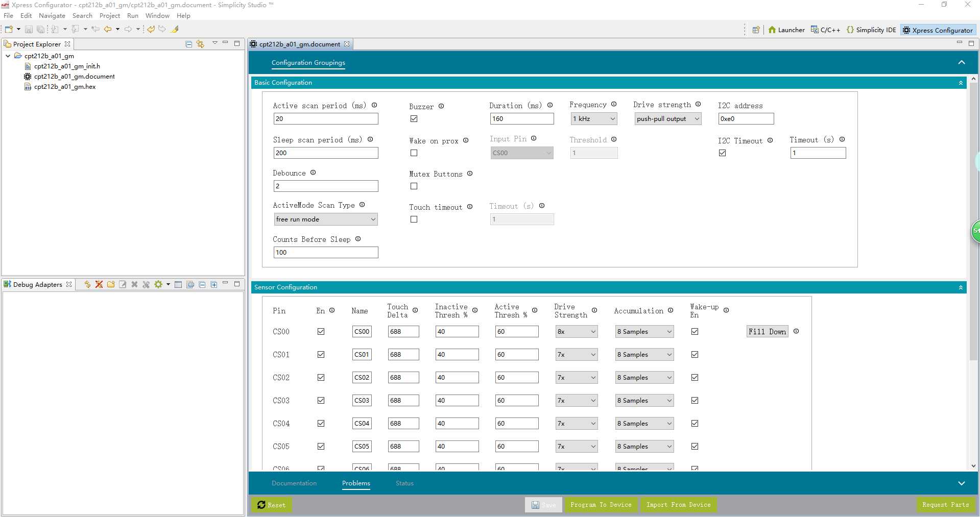This screenshot has width=980, height=517.
Task: Click the Back navigation arrow in toolbar
Action: click(108, 29)
